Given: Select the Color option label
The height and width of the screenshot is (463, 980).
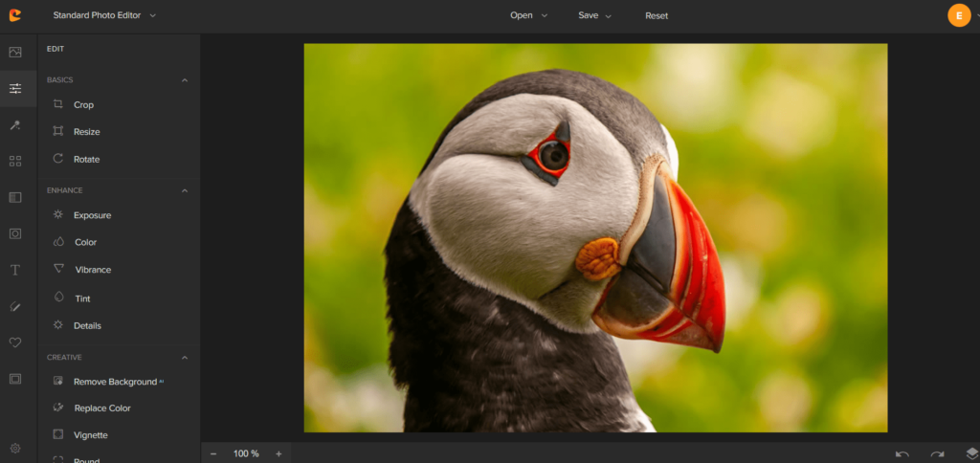Looking at the screenshot, I should pos(85,242).
